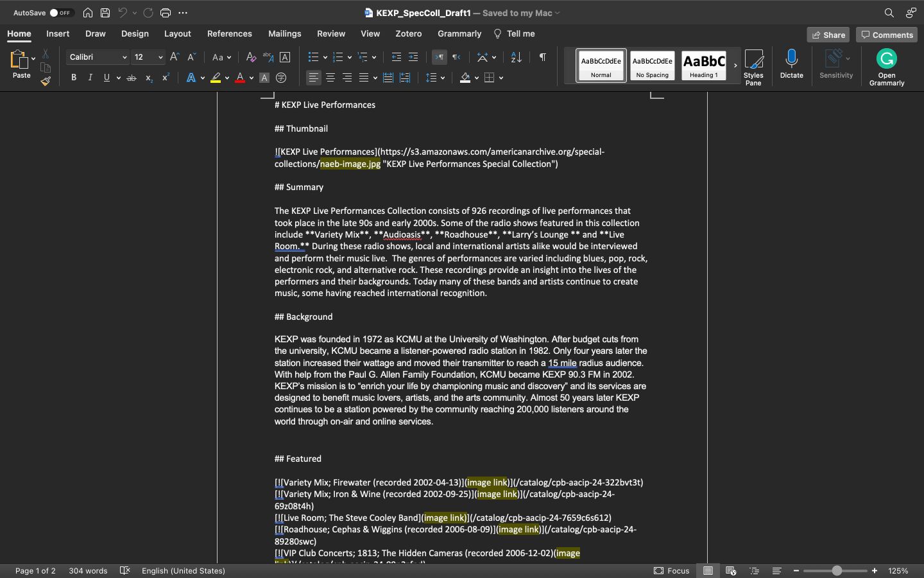Click the Share button
Image resolution: width=924 pixels, height=578 pixels.
pyautogui.click(x=828, y=35)
